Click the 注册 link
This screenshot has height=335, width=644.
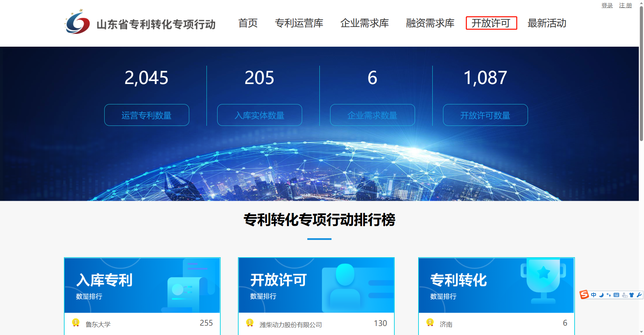(x=625, y=6)
